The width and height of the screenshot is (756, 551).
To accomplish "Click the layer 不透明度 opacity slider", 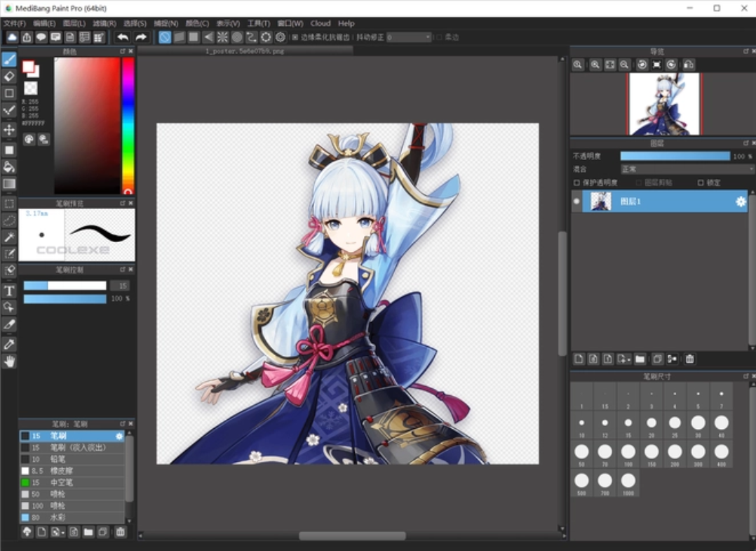I will coord(675,156).
